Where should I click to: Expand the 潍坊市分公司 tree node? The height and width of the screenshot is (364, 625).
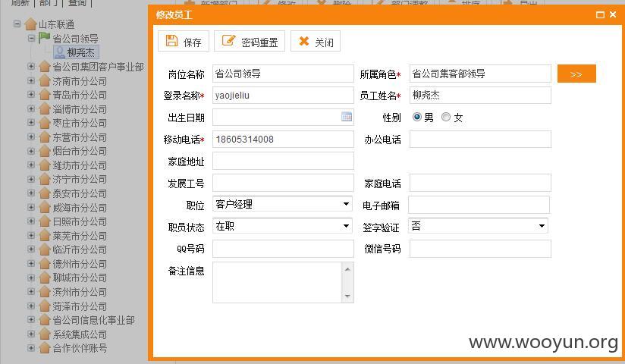31,165
